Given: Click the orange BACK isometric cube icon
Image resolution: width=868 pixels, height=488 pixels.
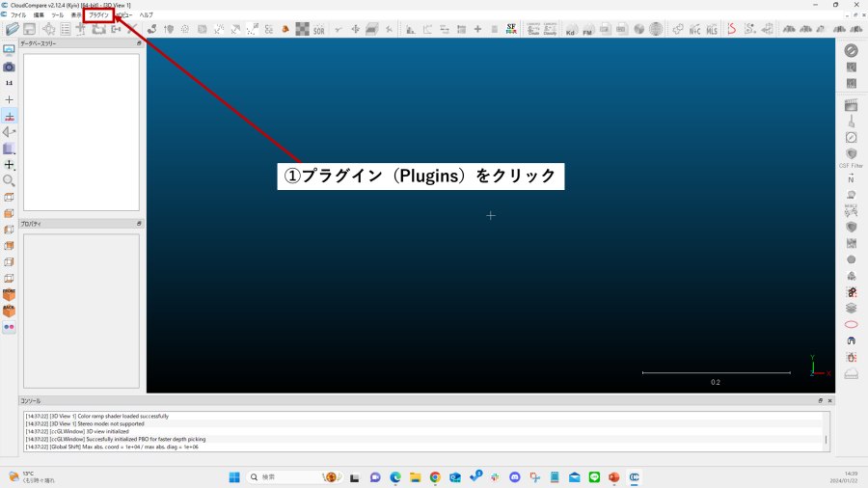Looking at the screenshot, I should (9, 311).
